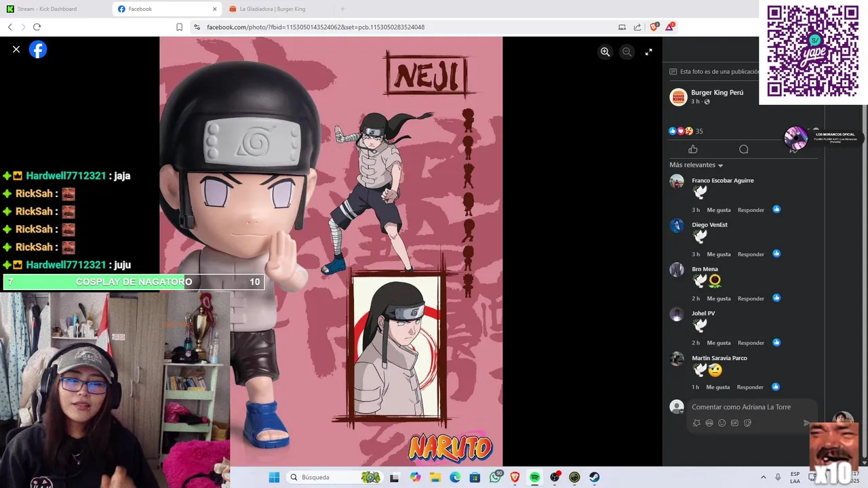868x488 pixels.
Task: Open Microsoft Edge from taskbar
Action: 455,477
